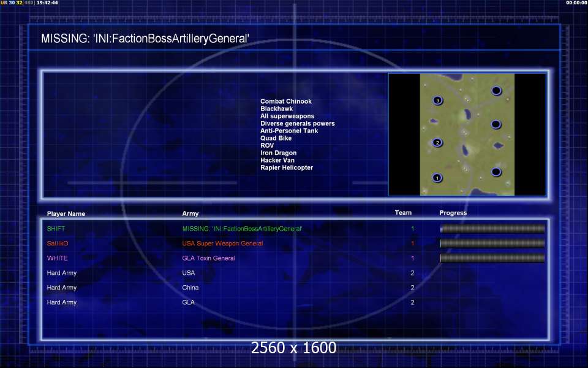
Task: Click SHIFT's loading progress bar
Action: point(492,228)
